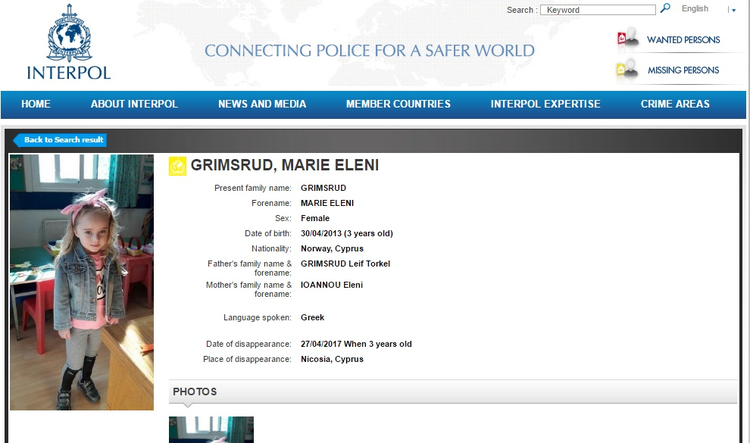Open the MISSING PERSONS link

[x=683, y=70]
